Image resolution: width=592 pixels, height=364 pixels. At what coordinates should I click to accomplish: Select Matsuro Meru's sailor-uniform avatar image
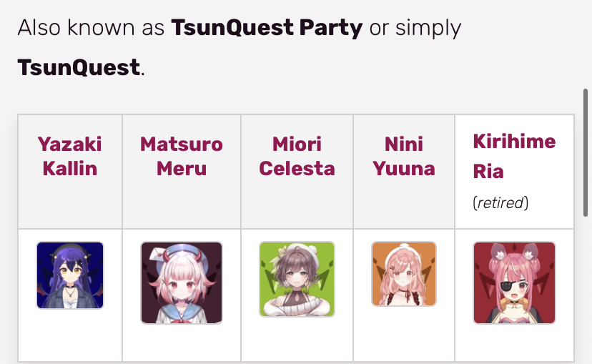[182, 282]
